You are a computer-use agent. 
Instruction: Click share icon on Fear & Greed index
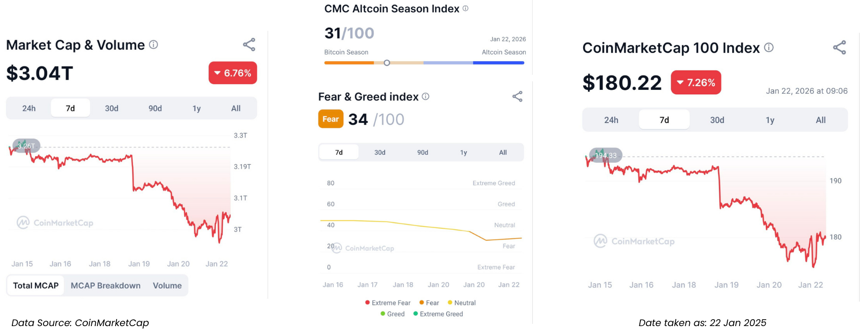pyautogui.click(x=517, y=97)
